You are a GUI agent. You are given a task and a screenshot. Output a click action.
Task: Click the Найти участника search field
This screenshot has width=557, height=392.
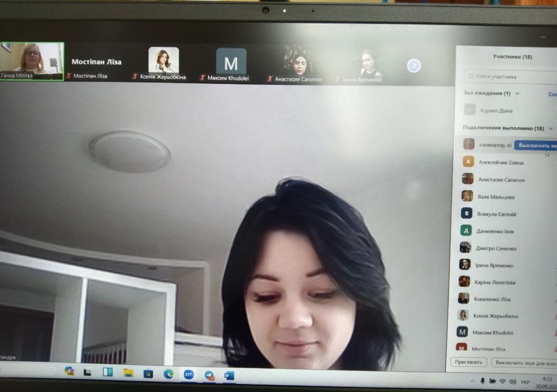pos(510,77)
